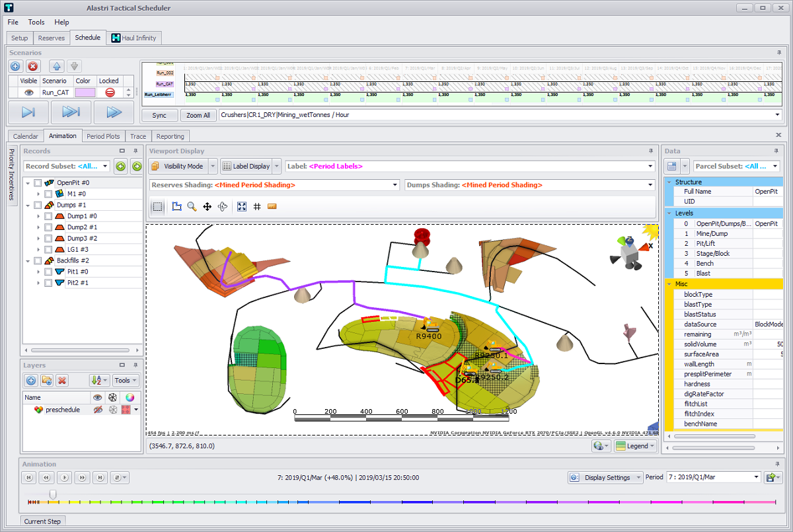793x532 pixels.
Task: Click the Run_CAT color swatch
Action: click(85, 93)
